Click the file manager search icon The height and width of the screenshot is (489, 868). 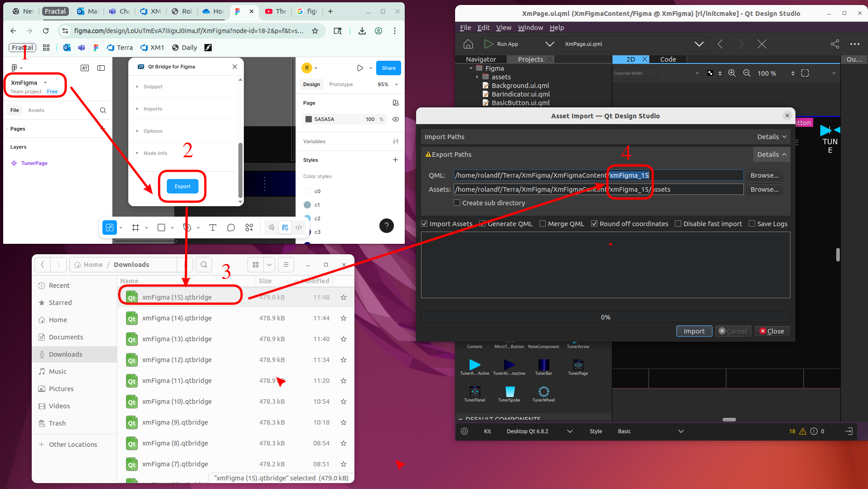coord(204,265)
